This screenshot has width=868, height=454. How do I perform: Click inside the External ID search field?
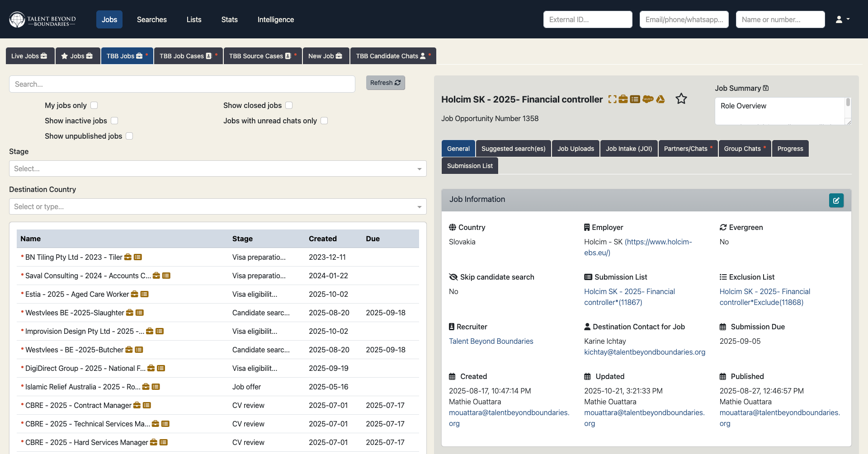click(587, 19)
